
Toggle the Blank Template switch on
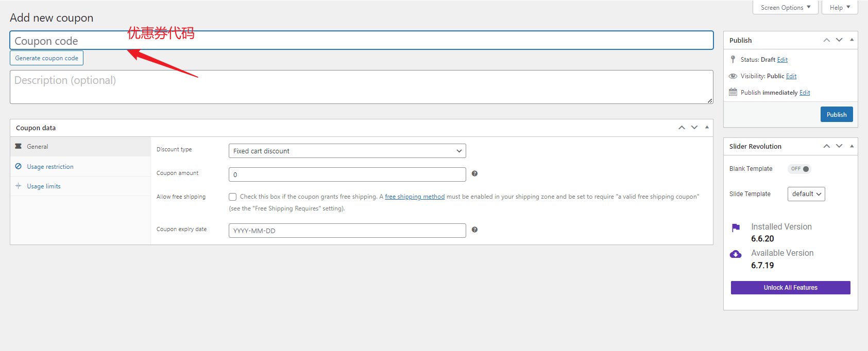pos(799,169)
